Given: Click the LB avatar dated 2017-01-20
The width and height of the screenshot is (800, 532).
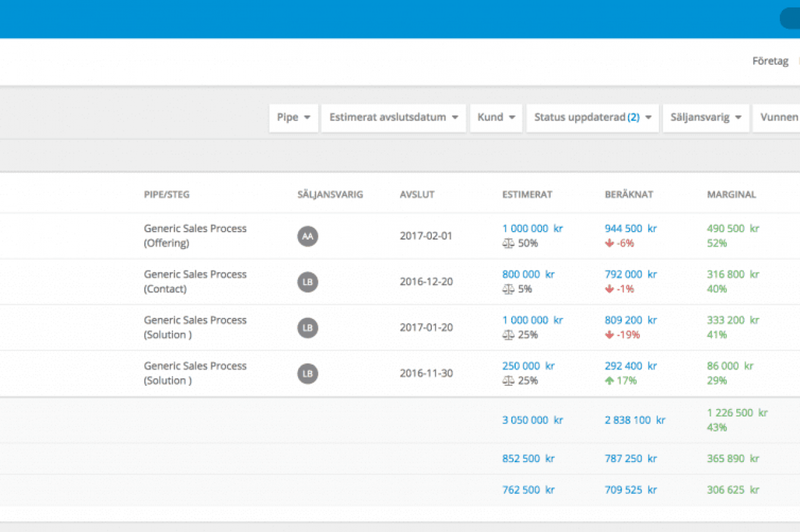Looking at the screenshot, I should [x=307, y=328].
